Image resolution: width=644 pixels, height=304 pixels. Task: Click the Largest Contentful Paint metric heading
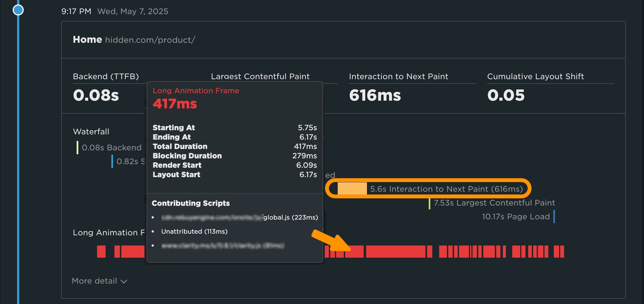[x=260, y=76]
